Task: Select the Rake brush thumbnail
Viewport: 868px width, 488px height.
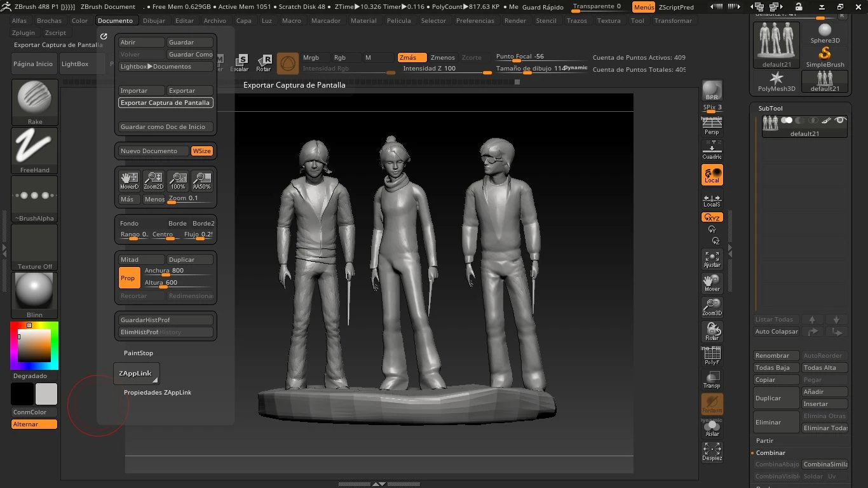Action: (35, 102)
